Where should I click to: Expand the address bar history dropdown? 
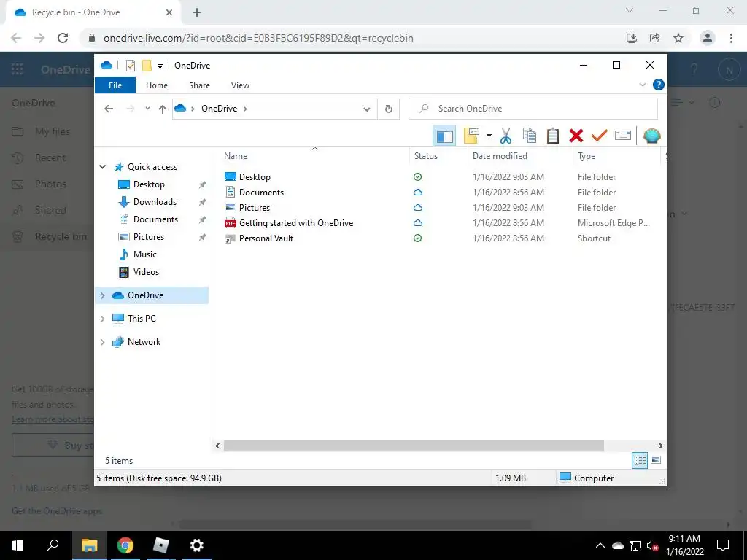(x=366, y=109)
